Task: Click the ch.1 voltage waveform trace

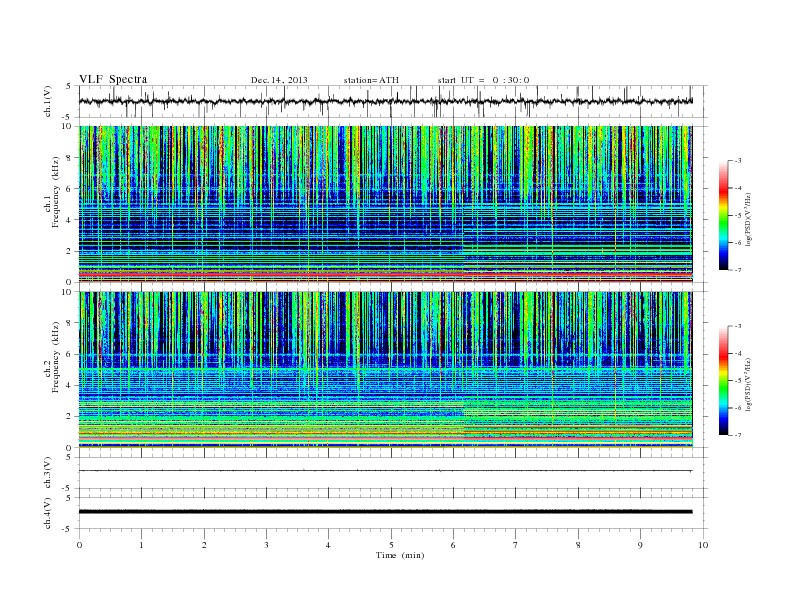Action: coord(385,101)
